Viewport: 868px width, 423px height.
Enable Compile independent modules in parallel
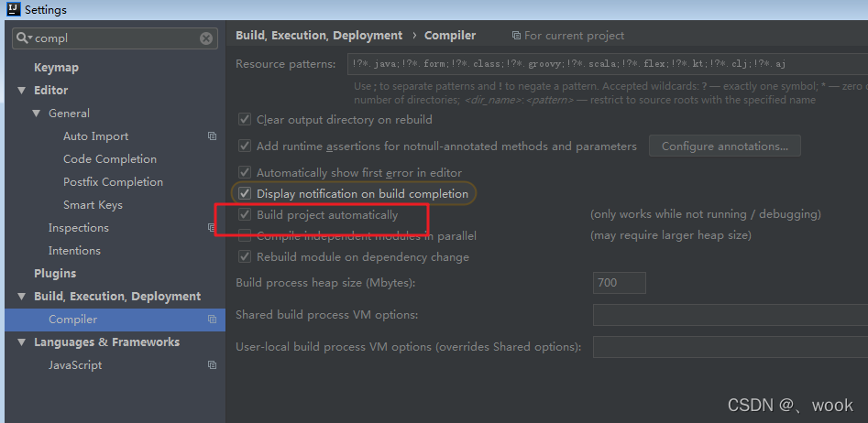point(244,236)
